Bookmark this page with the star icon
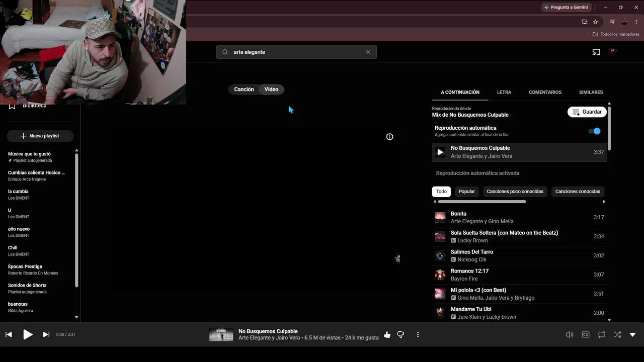Image resolution: width=644 pixels, height=362 pixels. [596, 22]
